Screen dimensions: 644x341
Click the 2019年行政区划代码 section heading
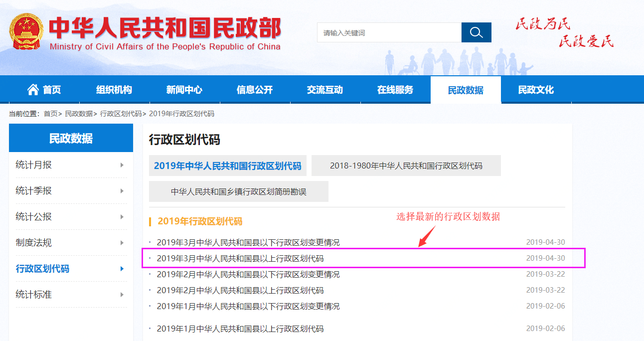(x=200, y=221)
